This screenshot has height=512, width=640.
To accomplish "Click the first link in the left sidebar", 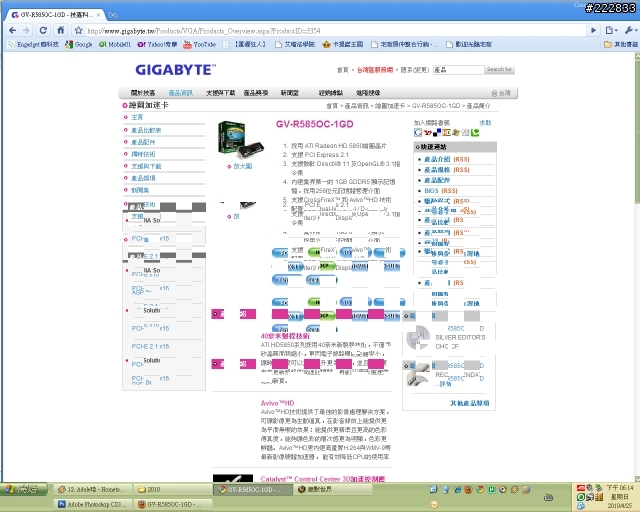I will click(137, 117).
